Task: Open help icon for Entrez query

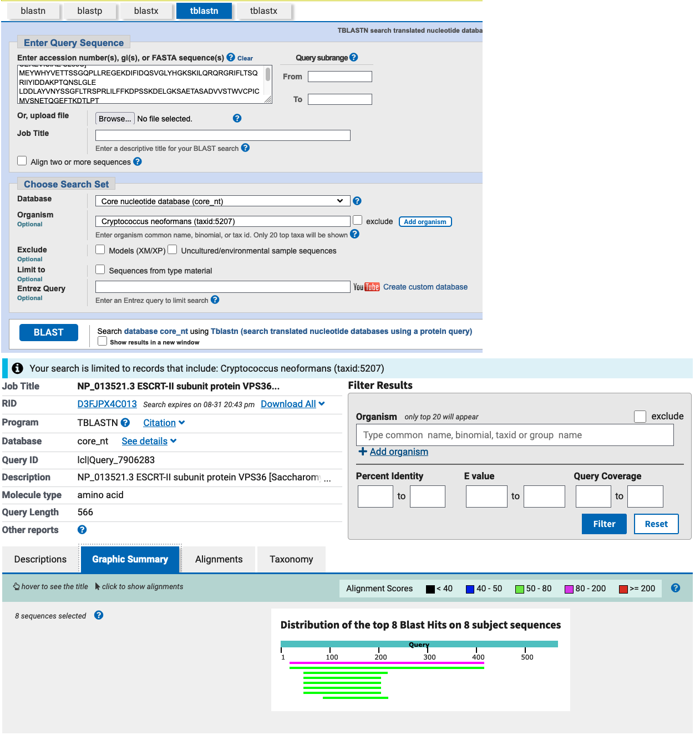Action: pos(215,300)
